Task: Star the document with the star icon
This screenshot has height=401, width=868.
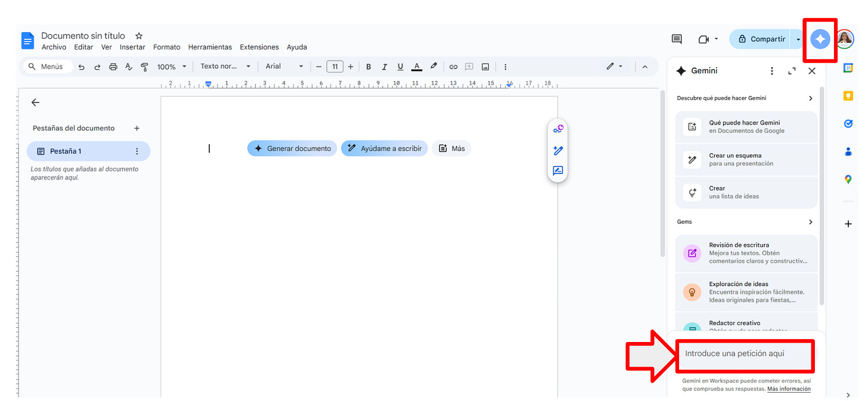Action: point(139,36)
